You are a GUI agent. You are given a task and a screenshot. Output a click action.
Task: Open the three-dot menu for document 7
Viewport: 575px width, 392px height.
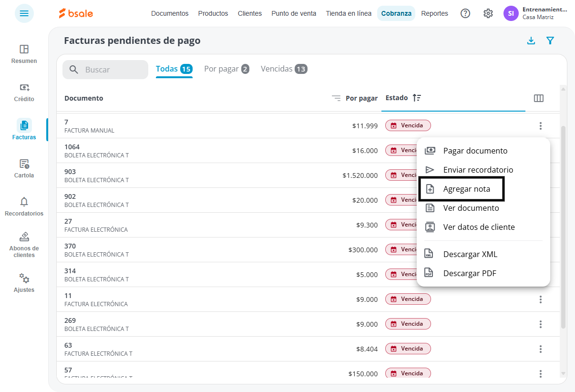pos(541,126)
